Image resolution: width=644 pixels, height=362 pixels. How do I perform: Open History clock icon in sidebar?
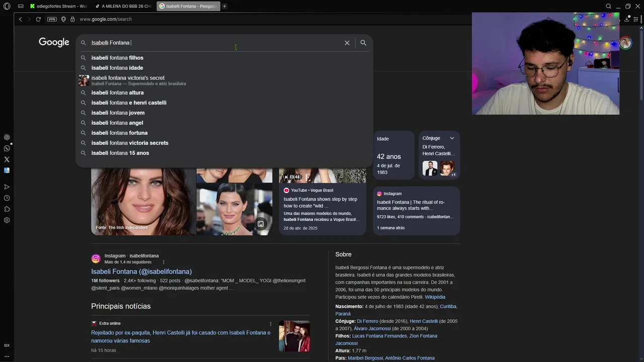(7, 198)
